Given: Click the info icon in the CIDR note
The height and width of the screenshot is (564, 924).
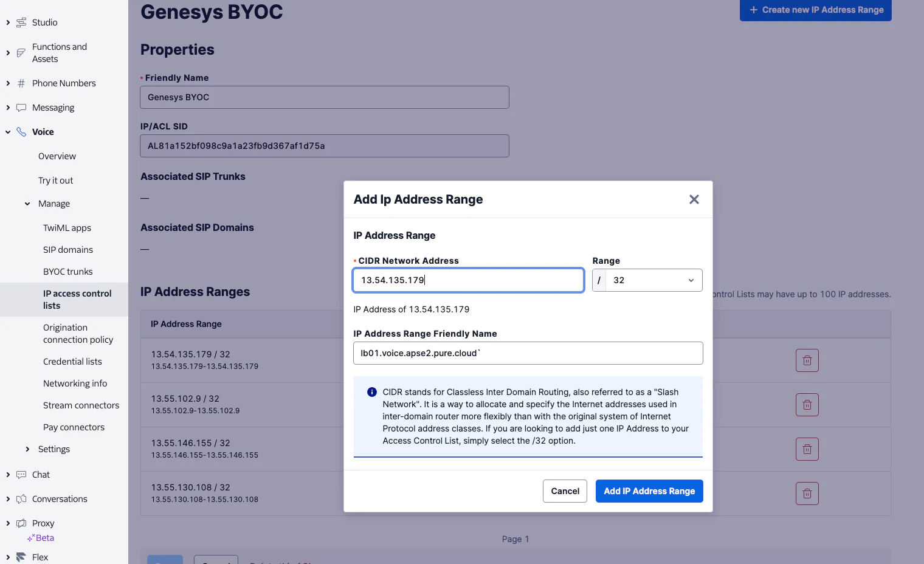Looking at the screenshot, I should pos(372,392).
